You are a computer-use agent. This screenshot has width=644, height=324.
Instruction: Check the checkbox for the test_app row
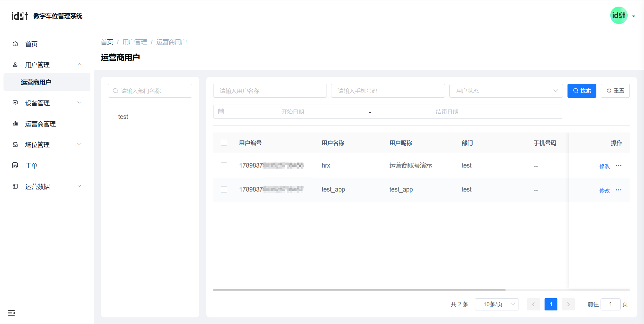click(x=224, y=189)
